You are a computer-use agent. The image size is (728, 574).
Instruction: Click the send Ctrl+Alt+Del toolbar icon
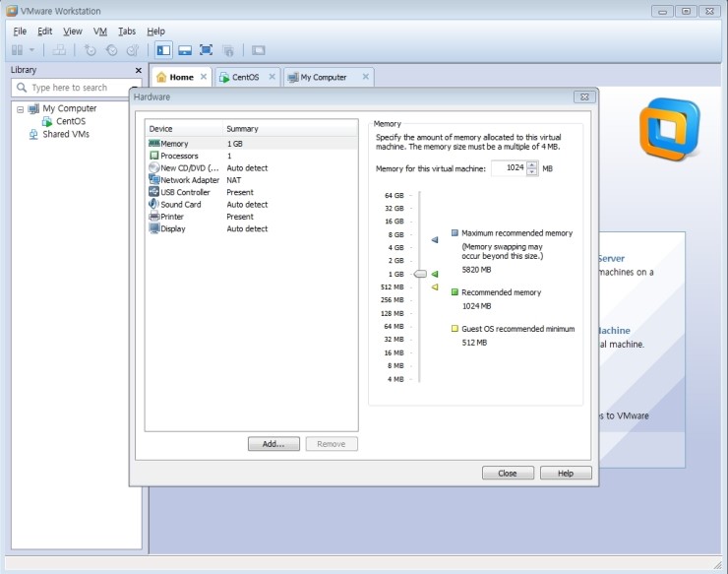(x=59, y=50)
